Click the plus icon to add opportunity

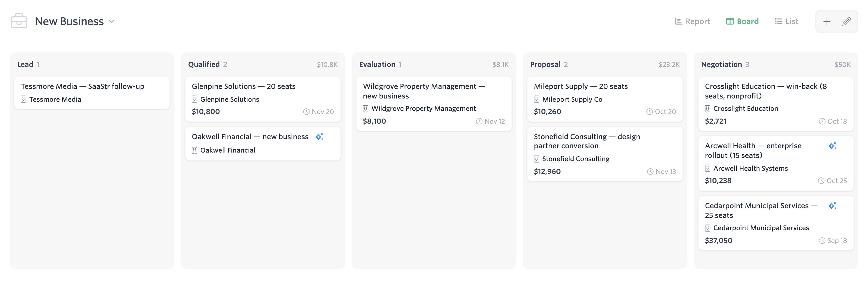coord(827,22)
